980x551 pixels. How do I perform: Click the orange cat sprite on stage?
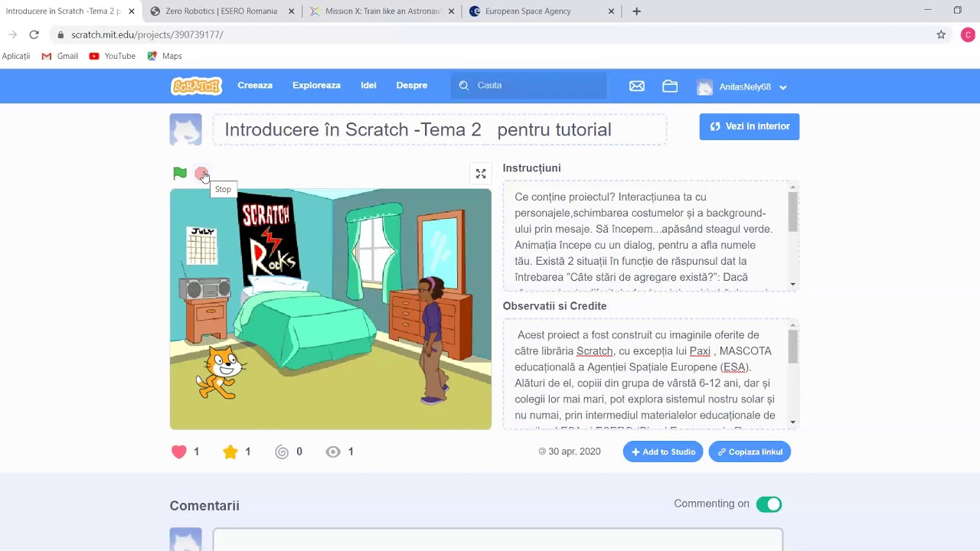point(220,372)
